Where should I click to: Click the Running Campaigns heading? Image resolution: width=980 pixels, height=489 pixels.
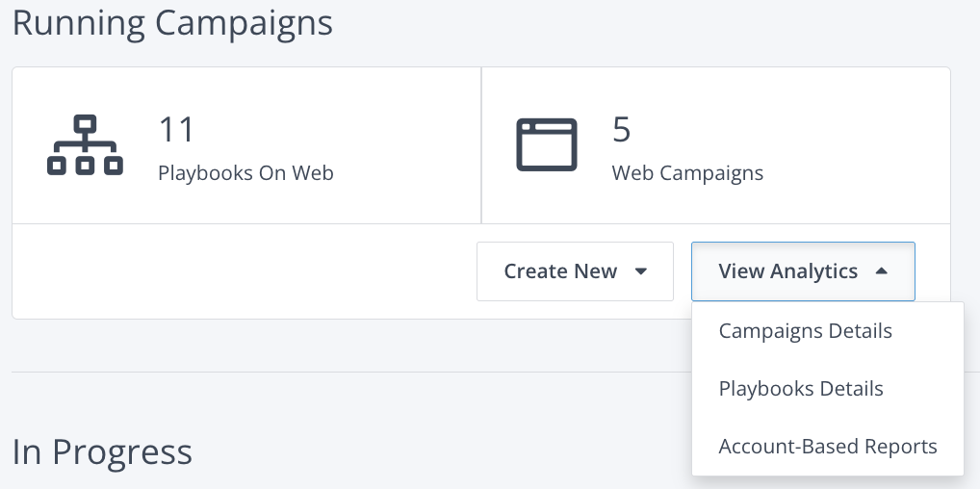point(172,23)
